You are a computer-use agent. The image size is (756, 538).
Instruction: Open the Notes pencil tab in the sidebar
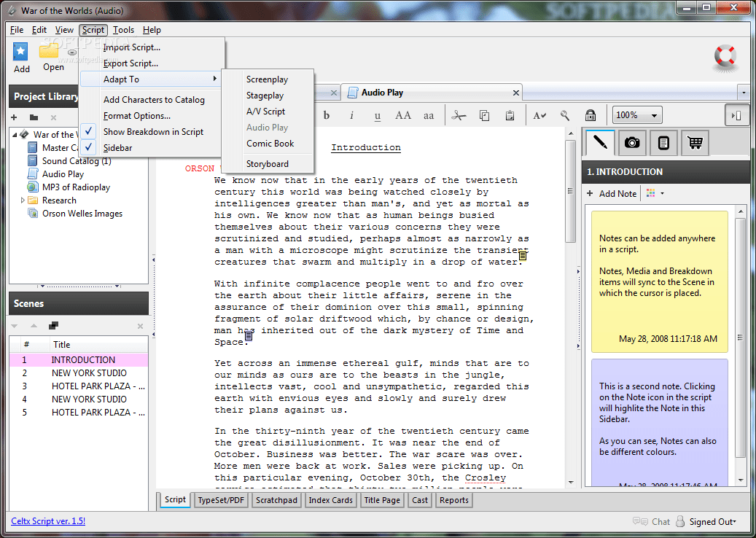[600, 143]
